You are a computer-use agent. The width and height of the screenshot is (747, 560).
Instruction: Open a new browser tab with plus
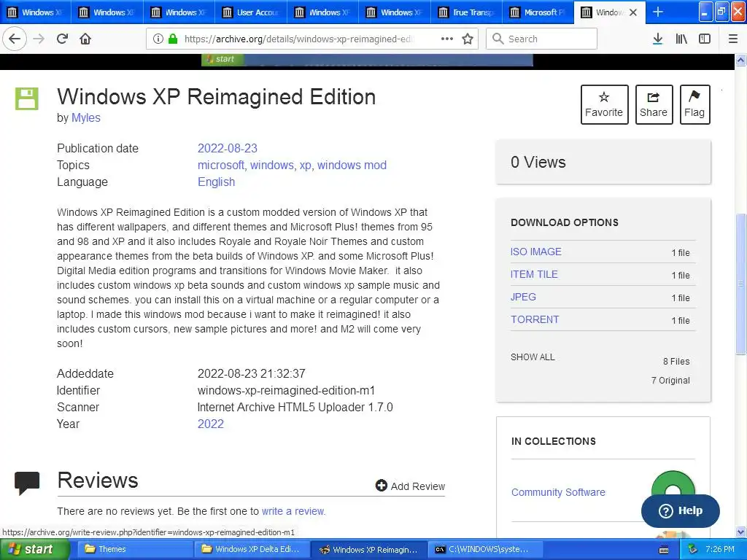click(658, 12)
